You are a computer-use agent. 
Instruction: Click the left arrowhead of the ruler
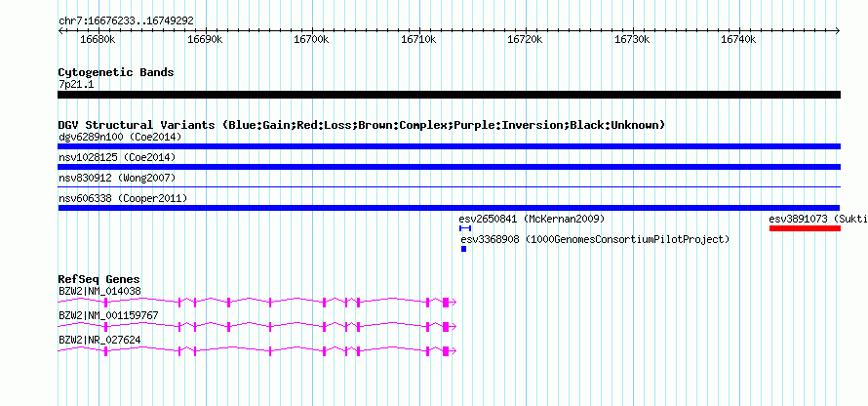click(x=60, y=30)
